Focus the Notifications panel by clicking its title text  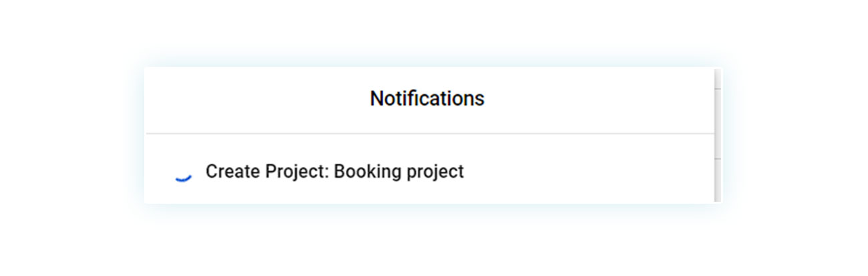click(x=427, y=99)
